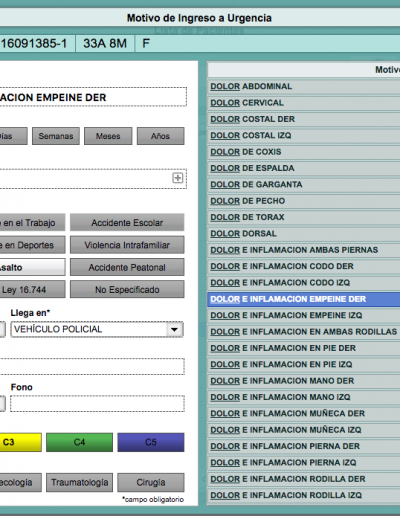Select the Accidente Peatonal option
400x516 pixels.
127,267
